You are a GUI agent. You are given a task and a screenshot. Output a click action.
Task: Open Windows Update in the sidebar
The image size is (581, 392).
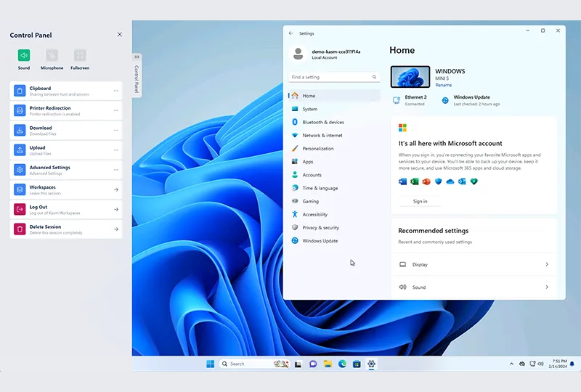click(x=334, y=240)
